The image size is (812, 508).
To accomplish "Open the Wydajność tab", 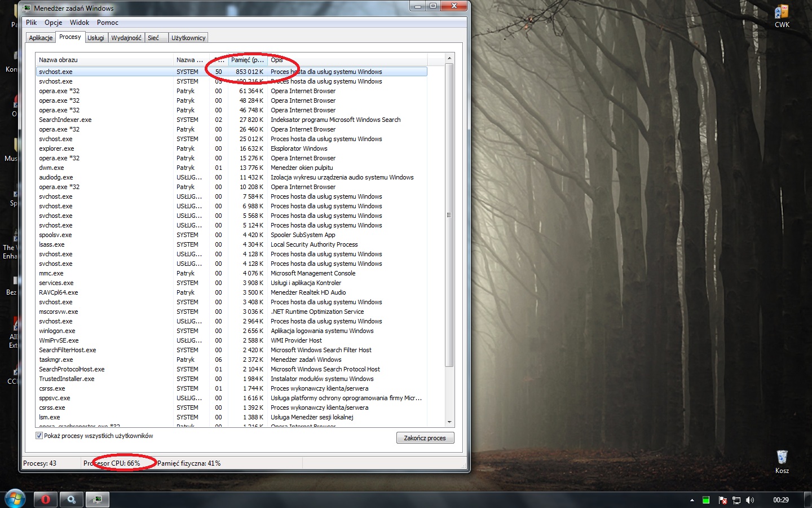I will pos(126,38).
